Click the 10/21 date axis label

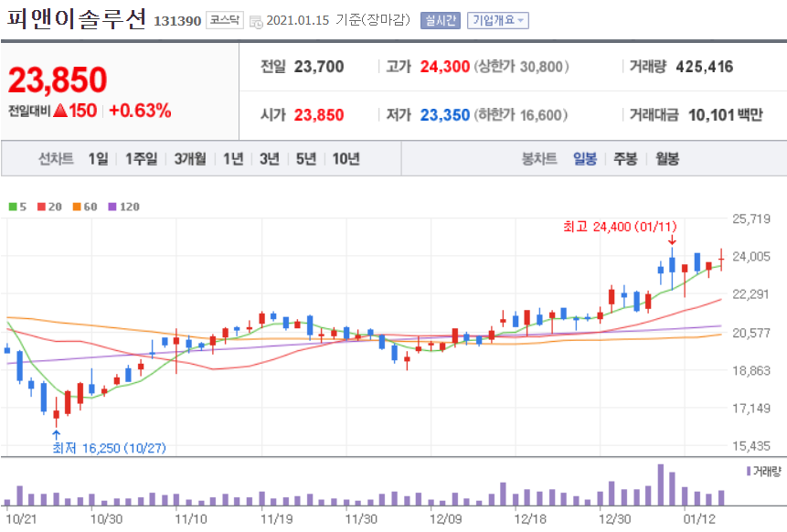pos(21,519)
